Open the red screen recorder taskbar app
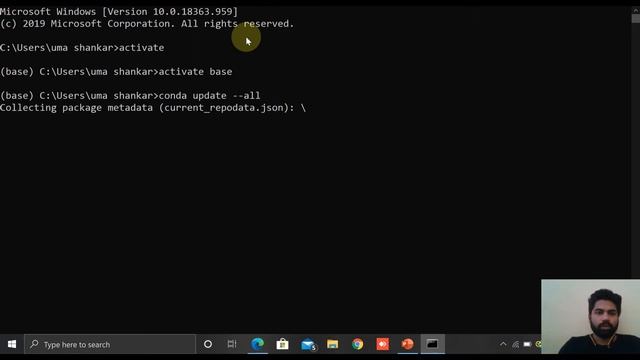 [x=382, y=344]
